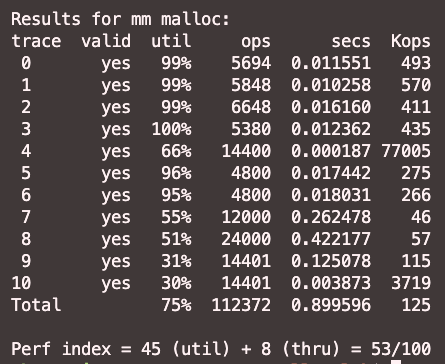Click the 3719 Kops value for trace 10
Viewport: 445px width, 364px height.
point(411,283)
